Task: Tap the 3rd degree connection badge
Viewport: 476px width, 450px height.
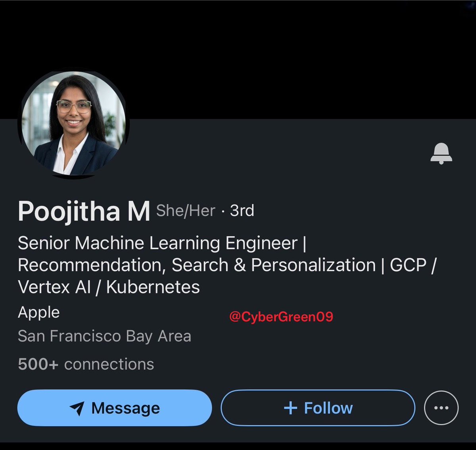Action: [242, 211]
